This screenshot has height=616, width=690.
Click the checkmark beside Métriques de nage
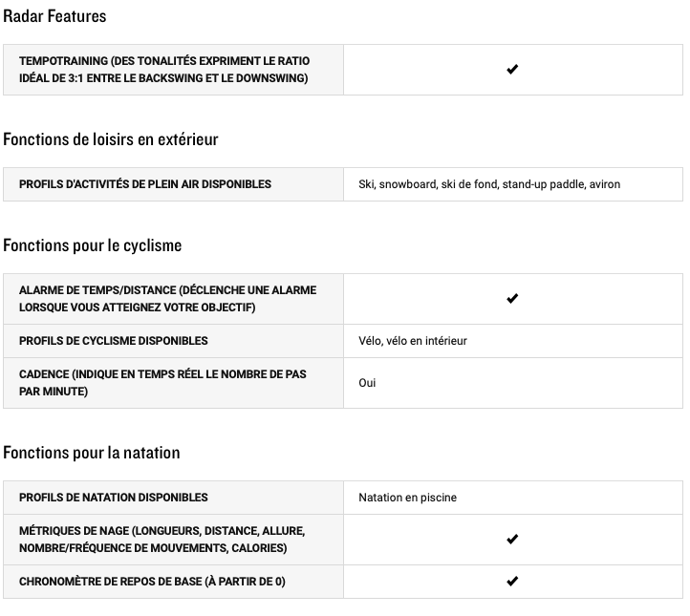[512, 540]
